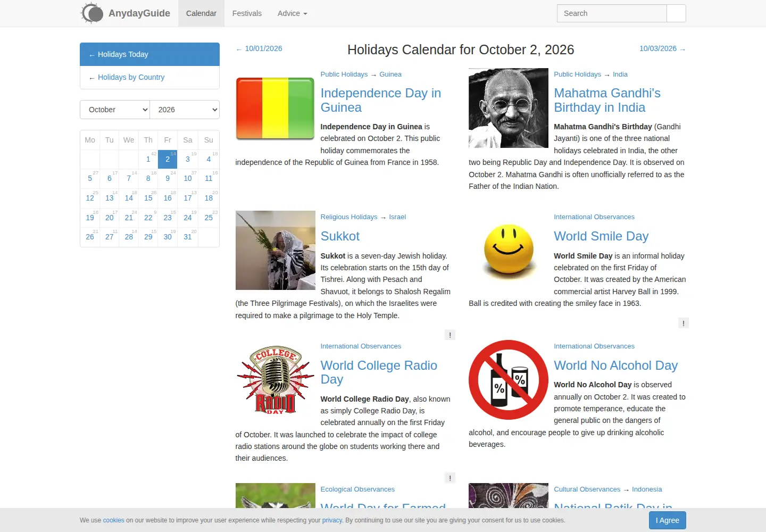Select highlighted day 2 in calendar
Viewport: 766px width, 532px height.
point(168,159)
